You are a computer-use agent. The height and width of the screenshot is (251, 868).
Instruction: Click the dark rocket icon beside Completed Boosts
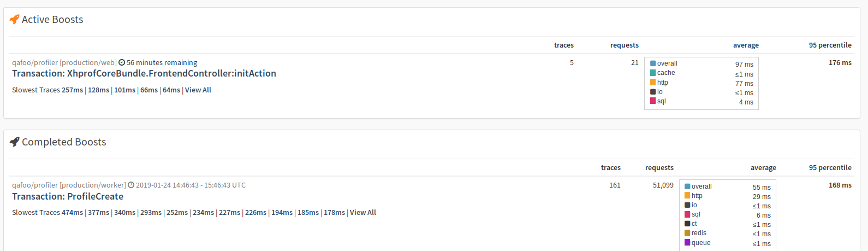click(15, 142)
